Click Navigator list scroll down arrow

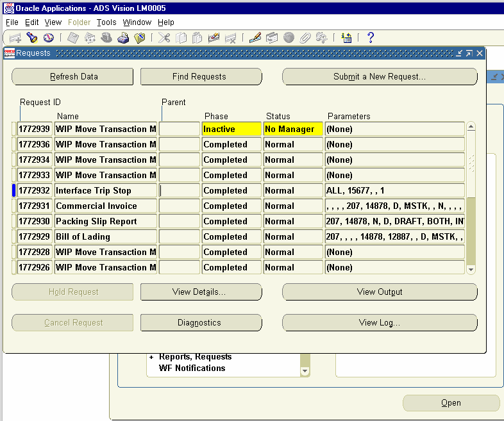pos(305,371)
